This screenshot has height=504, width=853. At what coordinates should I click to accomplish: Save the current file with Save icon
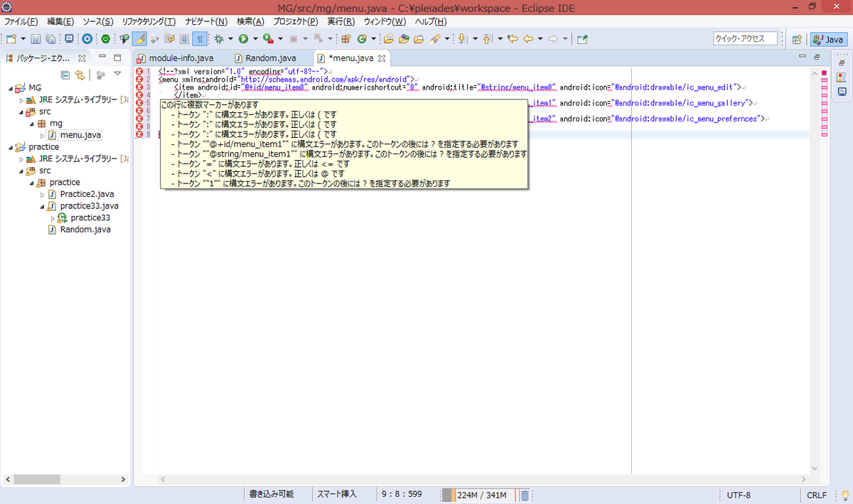click(36, 39)
